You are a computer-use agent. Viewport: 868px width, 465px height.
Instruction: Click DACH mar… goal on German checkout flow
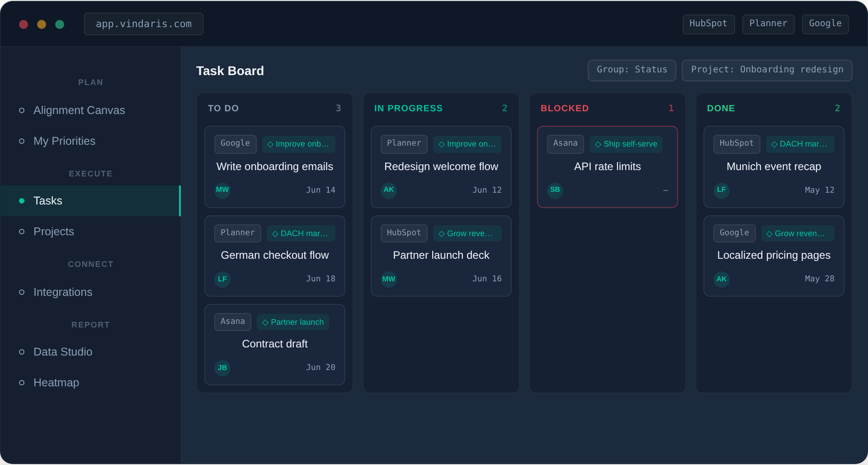point(301,233)
